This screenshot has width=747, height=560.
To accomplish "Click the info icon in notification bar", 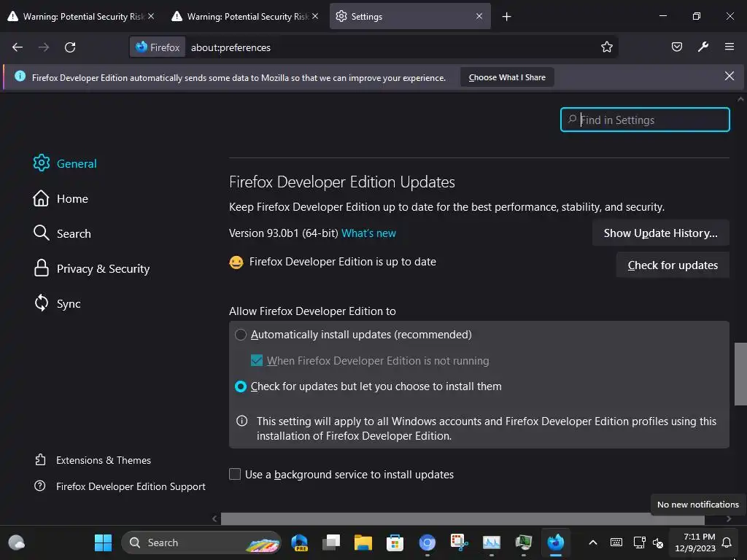I will click(20, 76).
